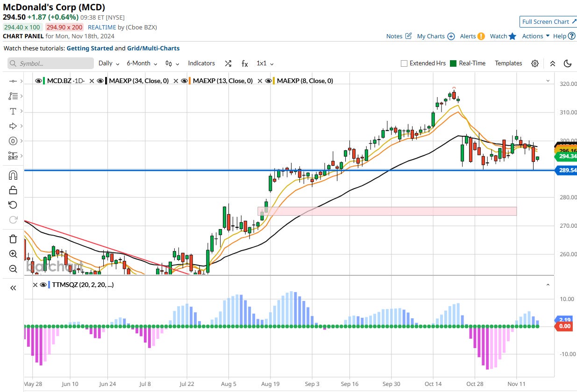This screenshot has height=392, width=577.
Task: Expand line tool options chevron
Action: (x=21, y=81)
